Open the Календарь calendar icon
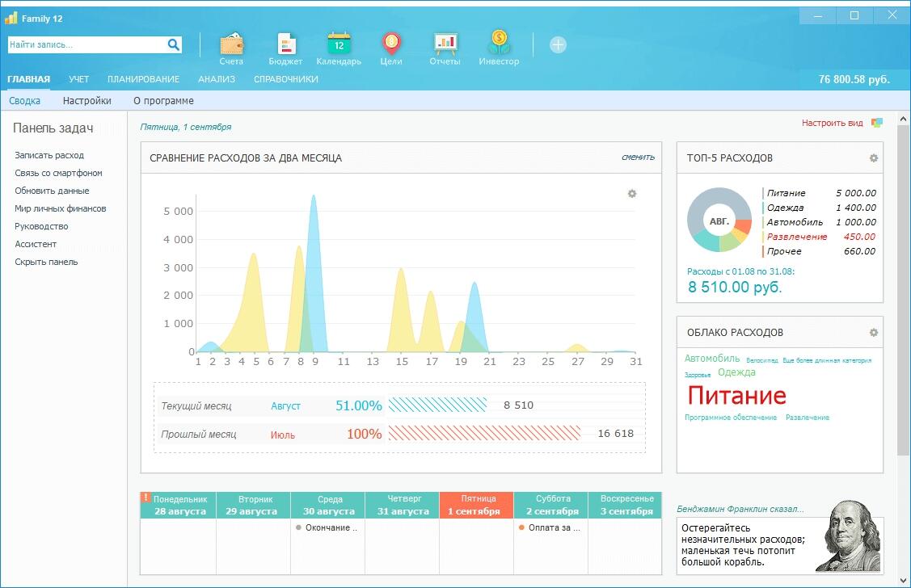The image size is (911, 588). click(x=339, y=44)
